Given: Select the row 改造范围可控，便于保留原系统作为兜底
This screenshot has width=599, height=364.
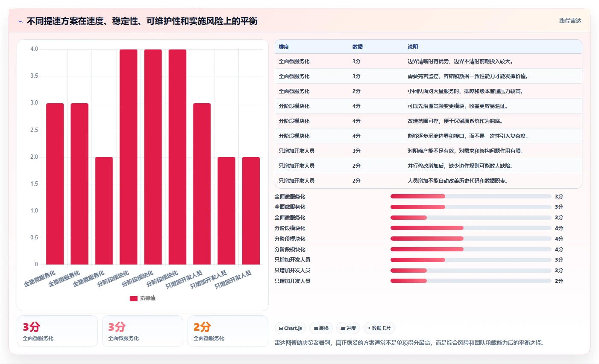Looking at the screenshot, I should (x=429, y=121).
